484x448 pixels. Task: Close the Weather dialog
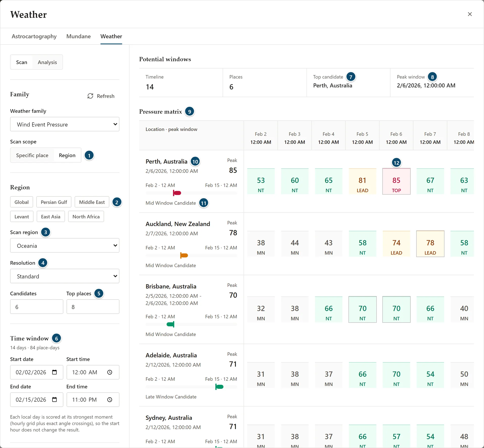(x=470, y=14)
